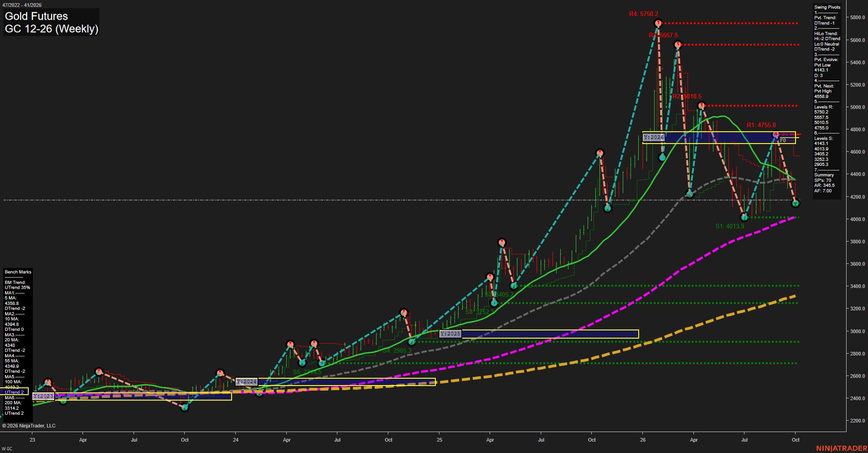Select the 5000.0 price axis label
868x453 pixels.
857,107
